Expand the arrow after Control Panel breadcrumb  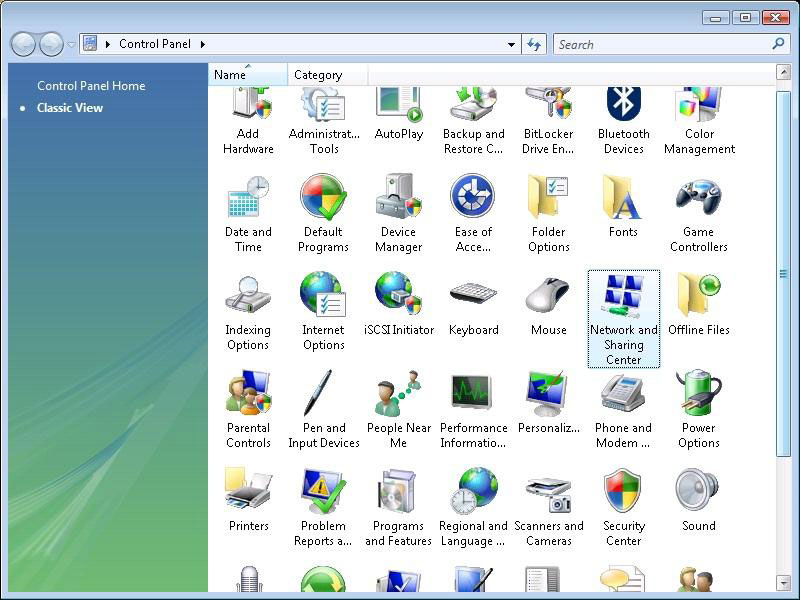click(x=203, y=44)
